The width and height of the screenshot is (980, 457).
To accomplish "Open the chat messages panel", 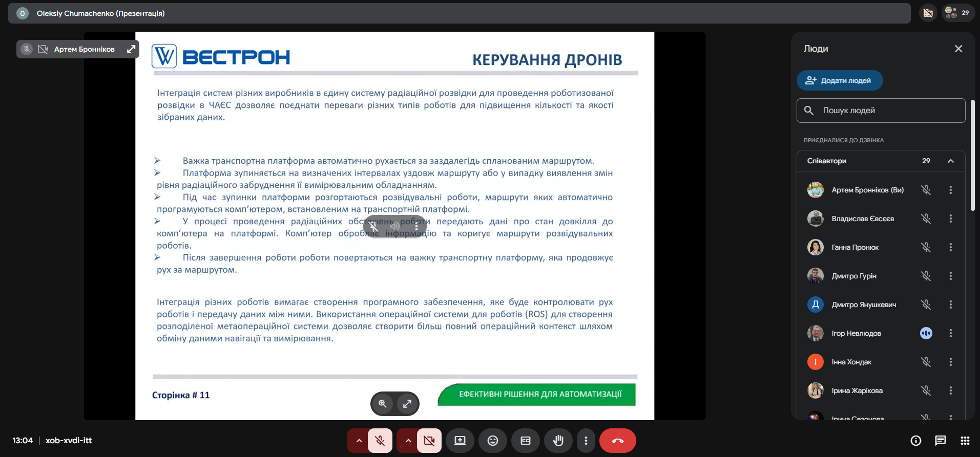I will (x=940, y=441).
